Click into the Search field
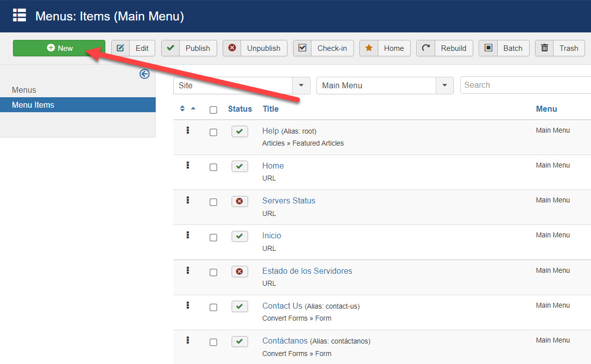 pyautogui.click(x=526, y=85)
